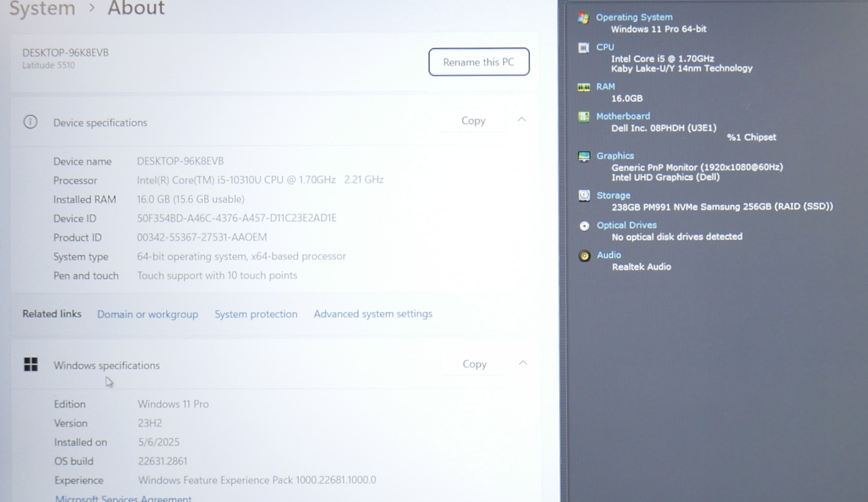
Task: Collapse the Windows specifications section
Action: pos(523,363)
